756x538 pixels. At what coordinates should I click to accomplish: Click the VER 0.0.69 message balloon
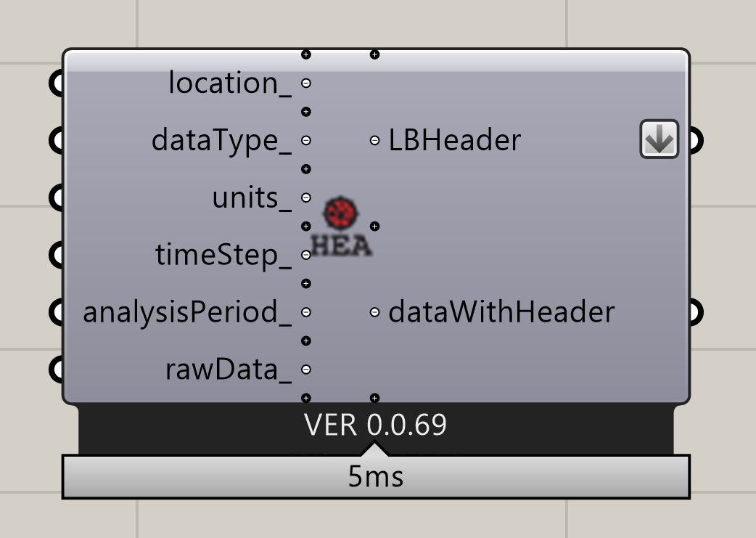[x=376, y=425]
